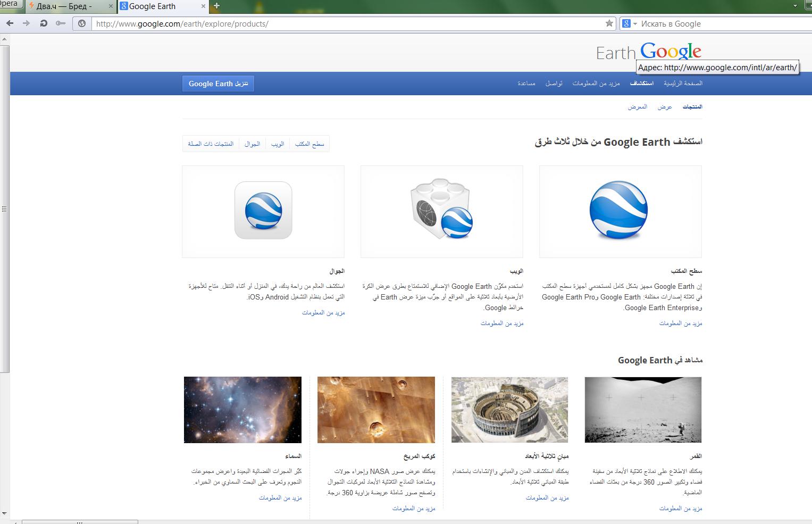The width and height of the screenshot is (812, 524).
Task: Open تواصل (Connect) in navigation bar
Action: 554,84
